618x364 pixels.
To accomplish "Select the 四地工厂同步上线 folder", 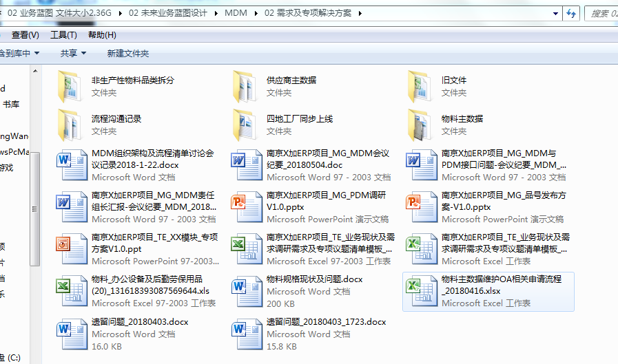I will [x=299, y=119].
